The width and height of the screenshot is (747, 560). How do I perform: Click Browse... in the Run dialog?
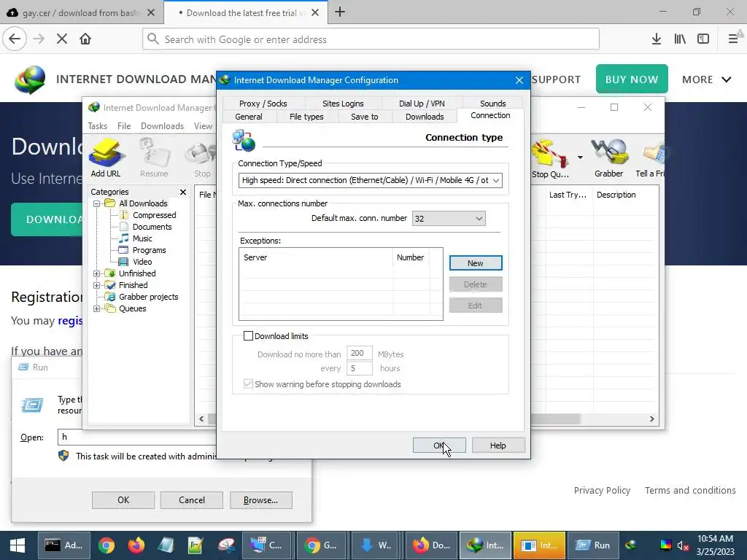[x=260, y=500]
